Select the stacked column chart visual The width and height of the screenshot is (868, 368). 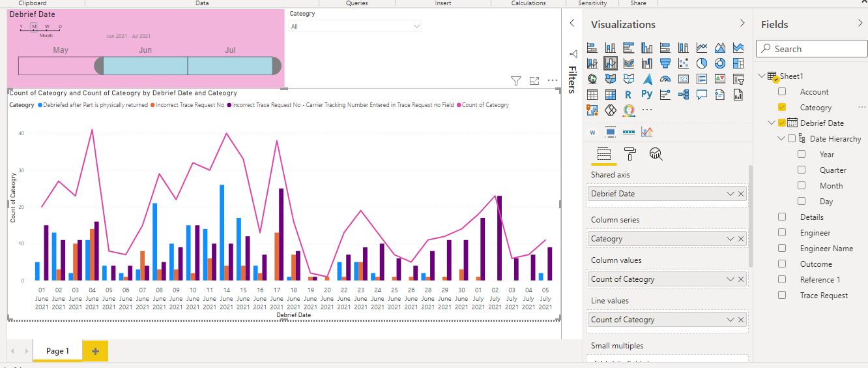tap(611, 48)
